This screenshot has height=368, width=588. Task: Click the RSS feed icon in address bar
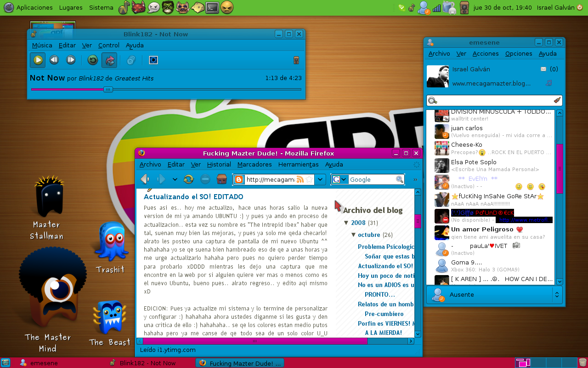click(300, 179)
